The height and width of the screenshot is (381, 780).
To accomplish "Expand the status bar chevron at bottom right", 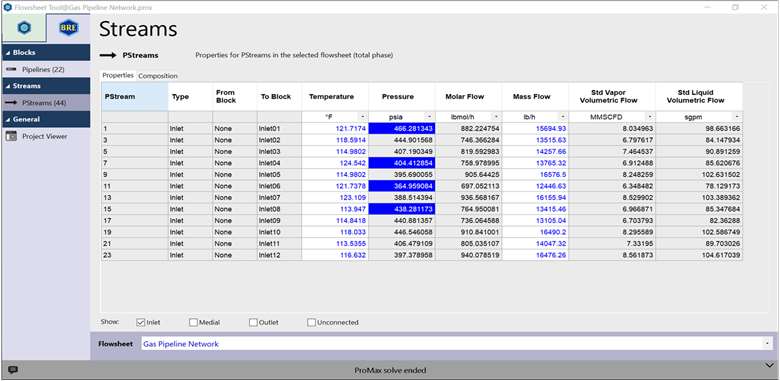I will [x=769, y=366].
